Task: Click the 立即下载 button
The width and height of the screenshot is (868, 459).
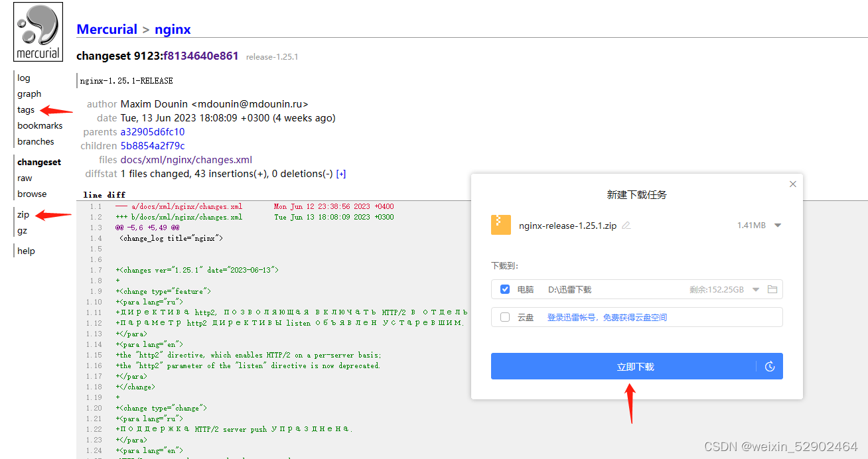Action: pyautogui.click(x=637, y=366)
